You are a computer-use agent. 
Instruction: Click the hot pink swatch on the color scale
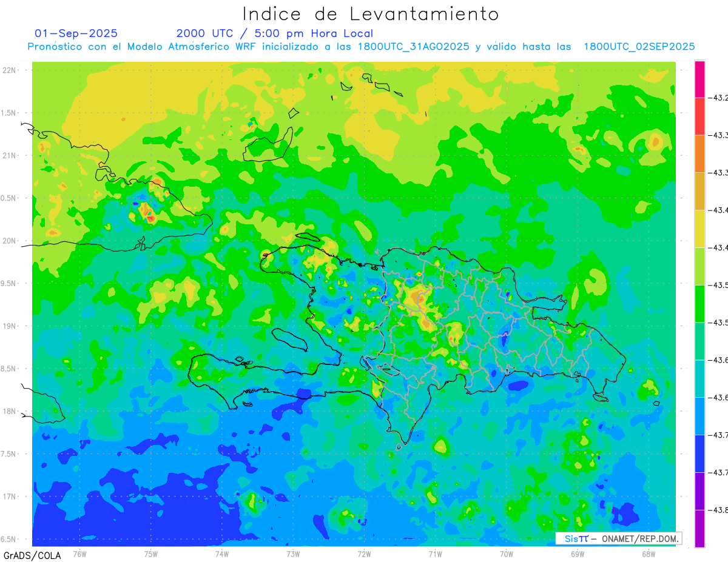tap(699, 79)
